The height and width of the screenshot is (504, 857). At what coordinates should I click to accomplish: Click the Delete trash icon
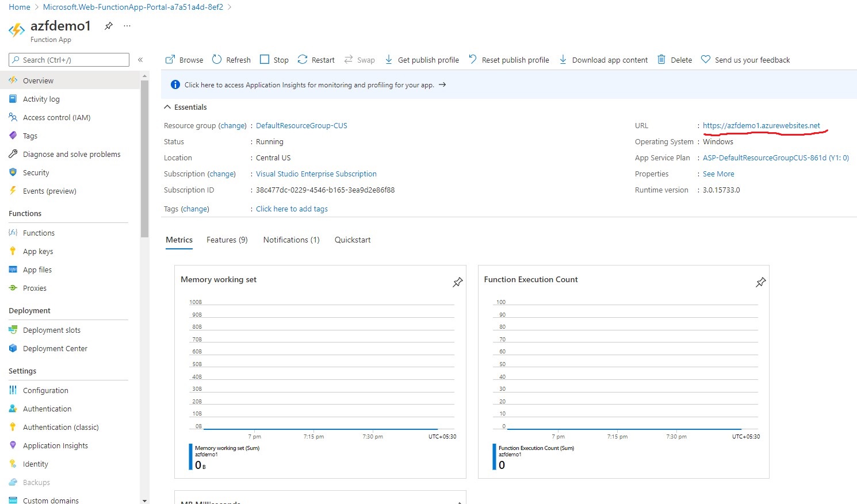click(661, 60)
